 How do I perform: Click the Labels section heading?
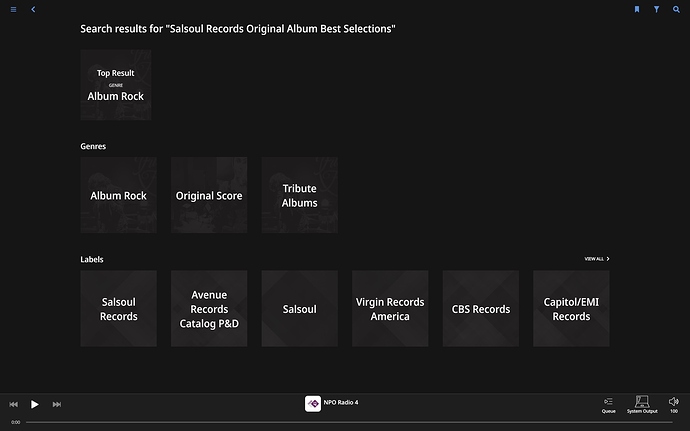tap(92, 259)
